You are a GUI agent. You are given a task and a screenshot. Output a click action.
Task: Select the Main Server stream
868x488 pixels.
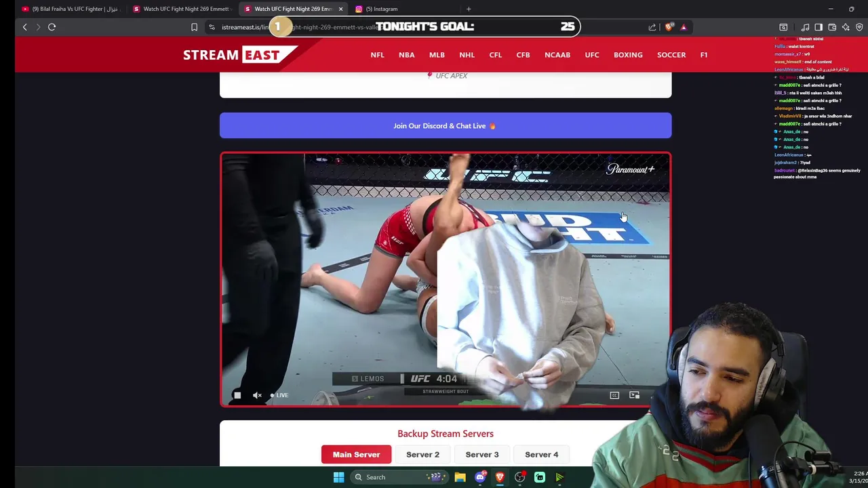(356, 455)
